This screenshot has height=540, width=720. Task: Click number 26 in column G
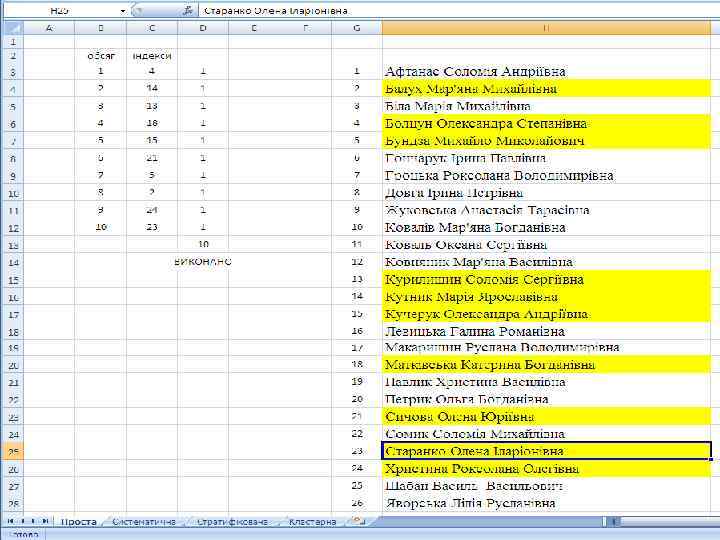(x=357, y=503)
